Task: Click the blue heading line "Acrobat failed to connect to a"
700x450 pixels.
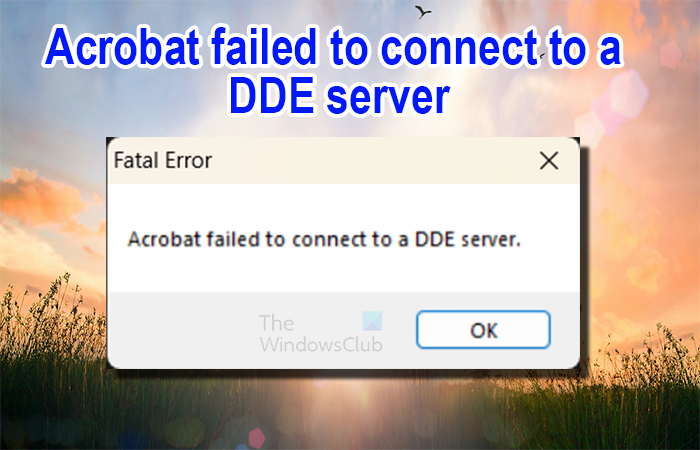Action: click(x=333, y=48)
